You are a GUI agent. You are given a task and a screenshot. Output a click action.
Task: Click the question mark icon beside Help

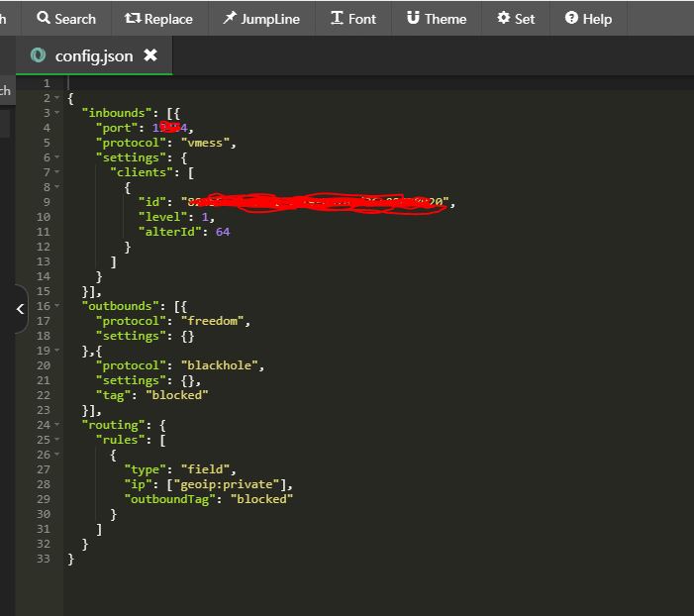[571, 18]
